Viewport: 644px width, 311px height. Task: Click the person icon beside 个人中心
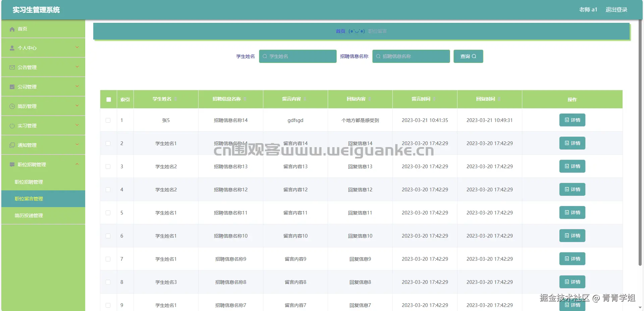click(x=12, y=48)
